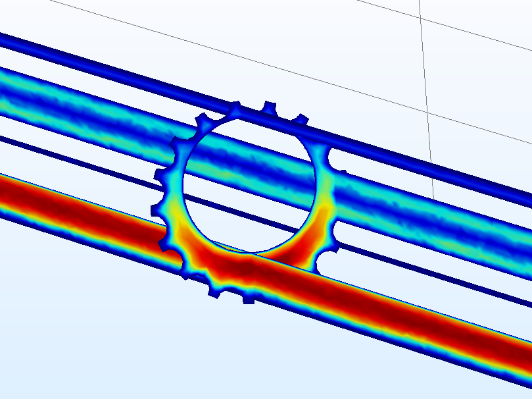Select the bottommost tooth of the ring
This screenshot has width=532, height=399.
248,298
